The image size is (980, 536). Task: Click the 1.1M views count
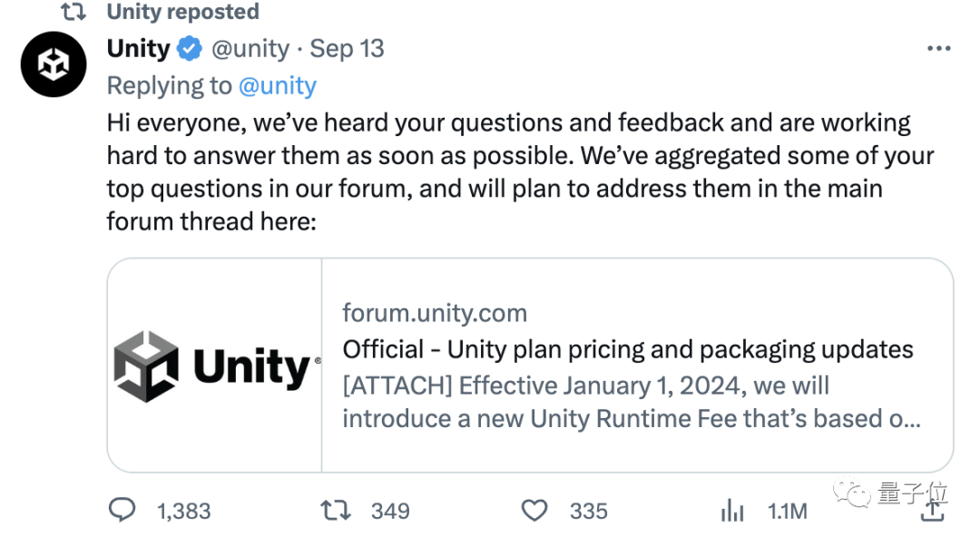[787, 512]
